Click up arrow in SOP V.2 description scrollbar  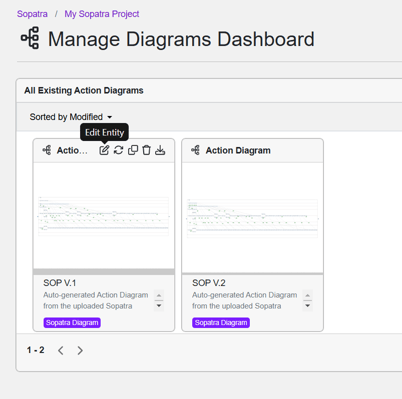coord(308,295)
